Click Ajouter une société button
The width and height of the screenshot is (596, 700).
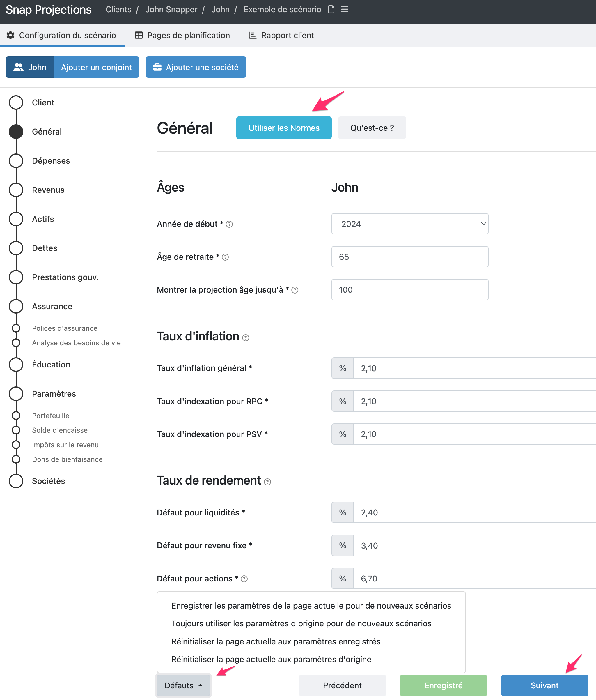(x=196, y=67)
